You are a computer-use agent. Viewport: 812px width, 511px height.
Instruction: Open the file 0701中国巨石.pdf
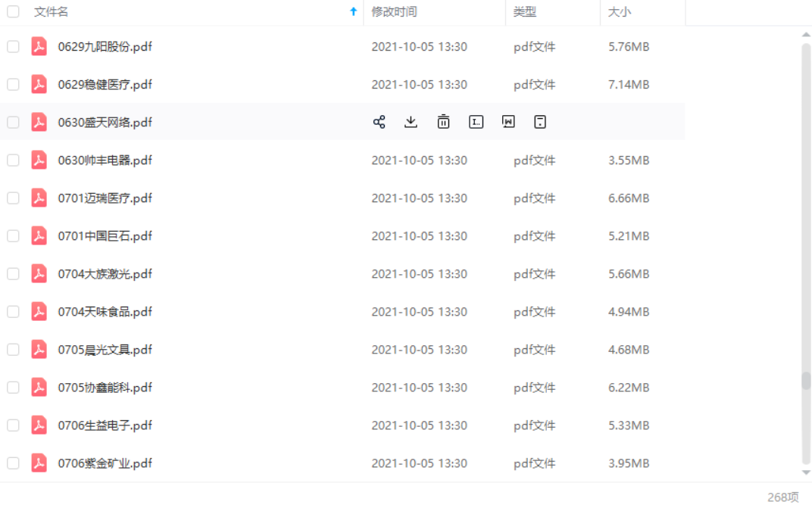[x=105, y=236]
